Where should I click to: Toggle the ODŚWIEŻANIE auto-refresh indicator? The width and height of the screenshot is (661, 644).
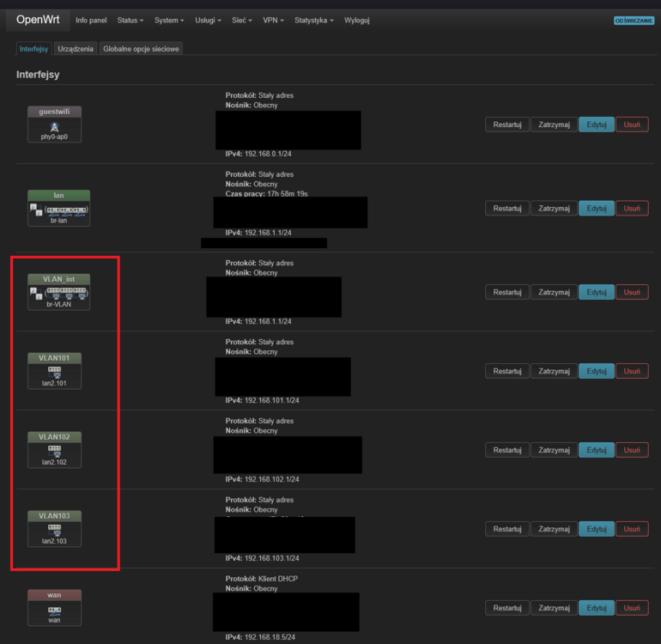click(x=634, y=21)
